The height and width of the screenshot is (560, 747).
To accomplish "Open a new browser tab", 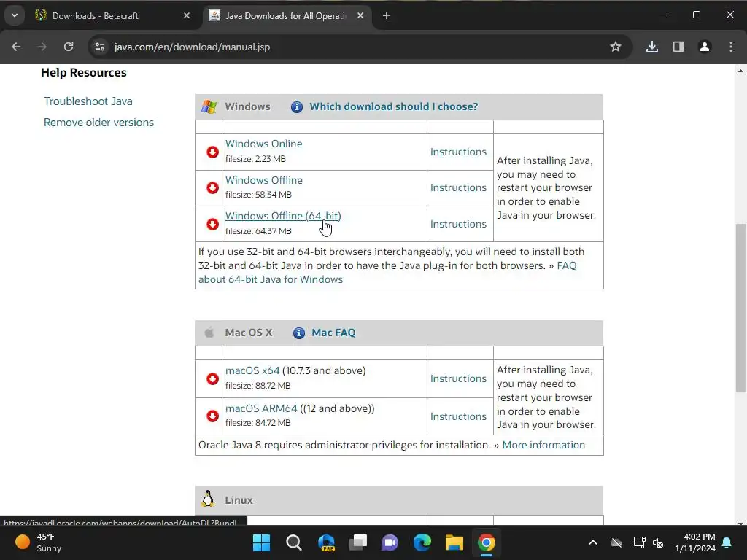I will tap(387, 16).
